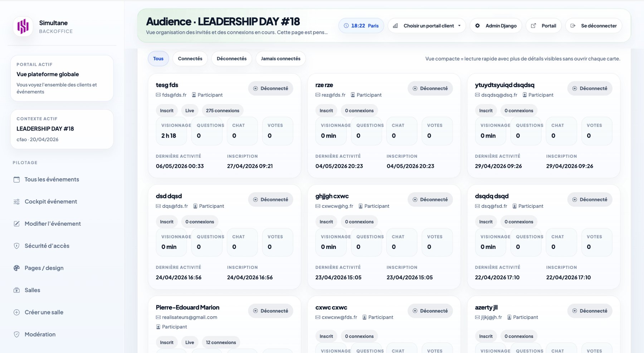
Task: Click the envelope icon next to cxwcxw@fds.fr
Action: tap(318, 318)
